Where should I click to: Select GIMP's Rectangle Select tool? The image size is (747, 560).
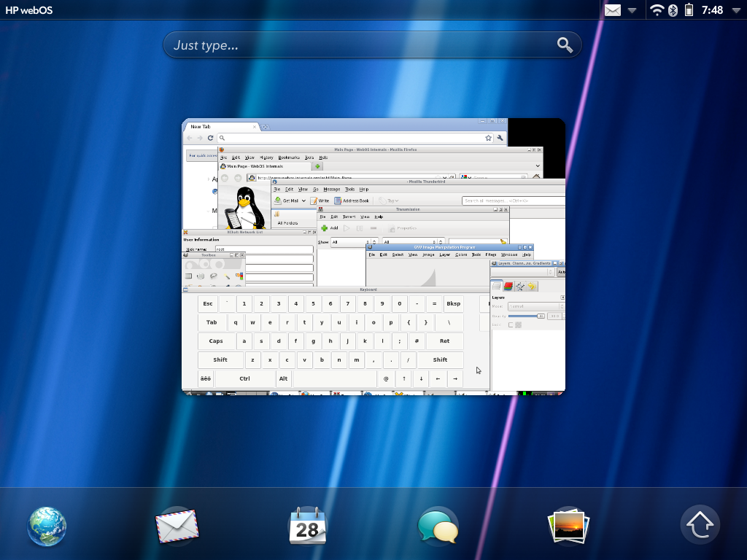click(189, 276)
